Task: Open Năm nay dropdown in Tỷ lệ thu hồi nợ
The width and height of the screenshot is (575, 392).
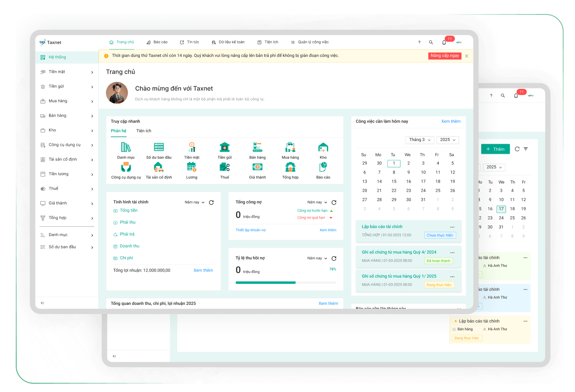Action: click(x=317, y=258)
